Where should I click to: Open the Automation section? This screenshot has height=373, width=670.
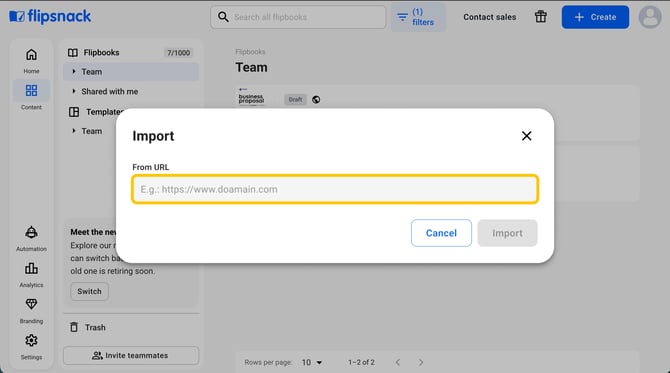[31, 238]
